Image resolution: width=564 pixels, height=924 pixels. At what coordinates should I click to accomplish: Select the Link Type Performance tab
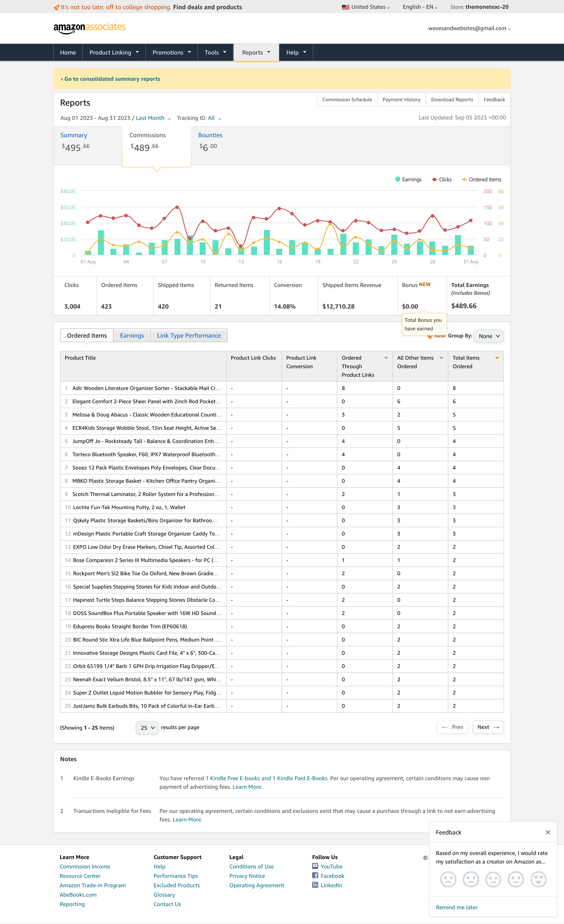point(189,336)
